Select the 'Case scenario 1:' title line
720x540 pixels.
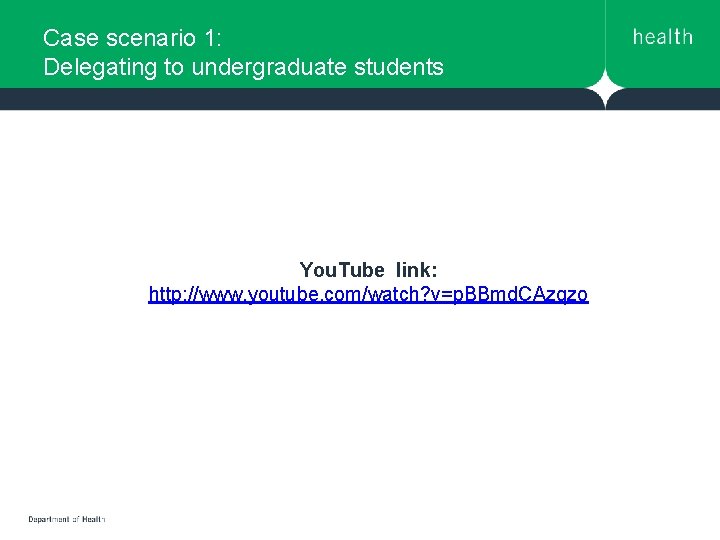132,38
